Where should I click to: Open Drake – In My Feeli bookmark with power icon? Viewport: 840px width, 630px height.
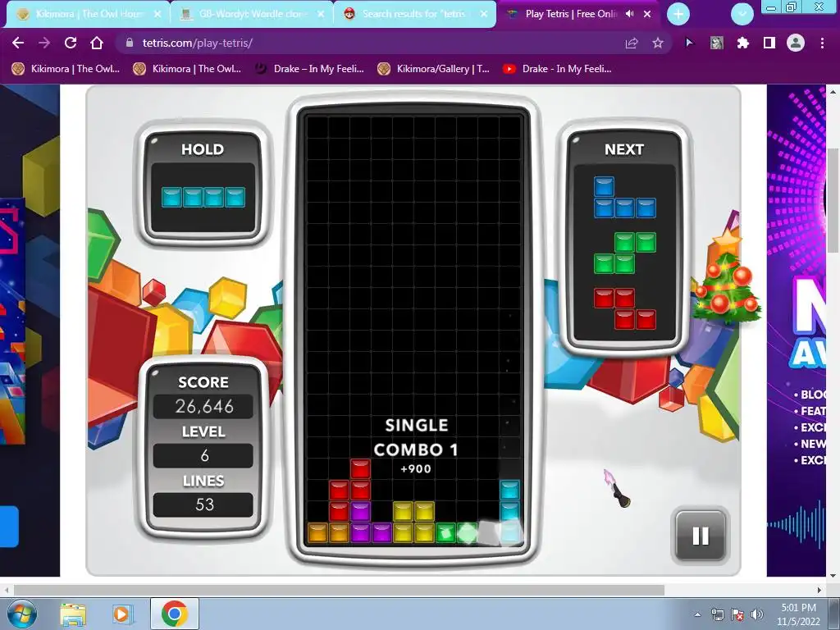click(309, 69)
